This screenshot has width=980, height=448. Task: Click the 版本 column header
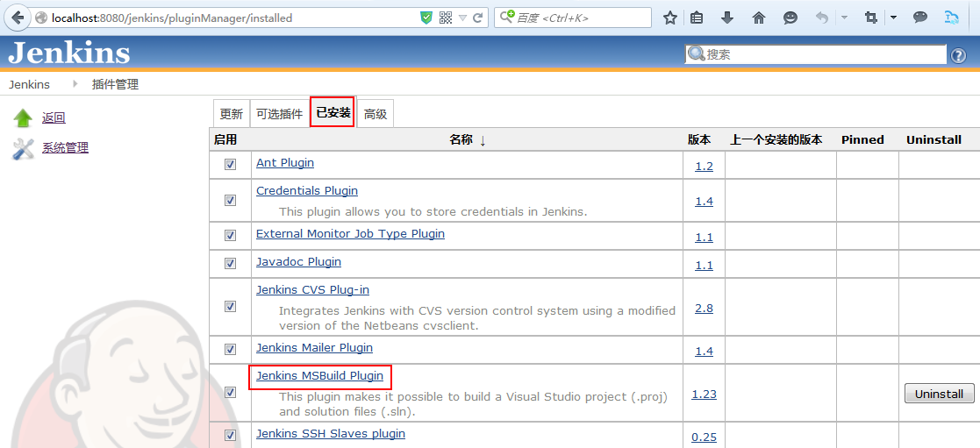pos(699,139)
